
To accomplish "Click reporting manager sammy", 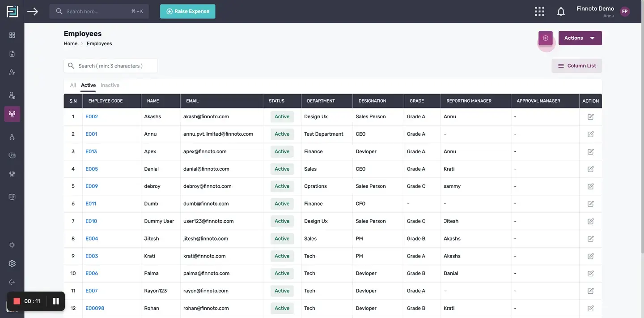I will point(452,186).
